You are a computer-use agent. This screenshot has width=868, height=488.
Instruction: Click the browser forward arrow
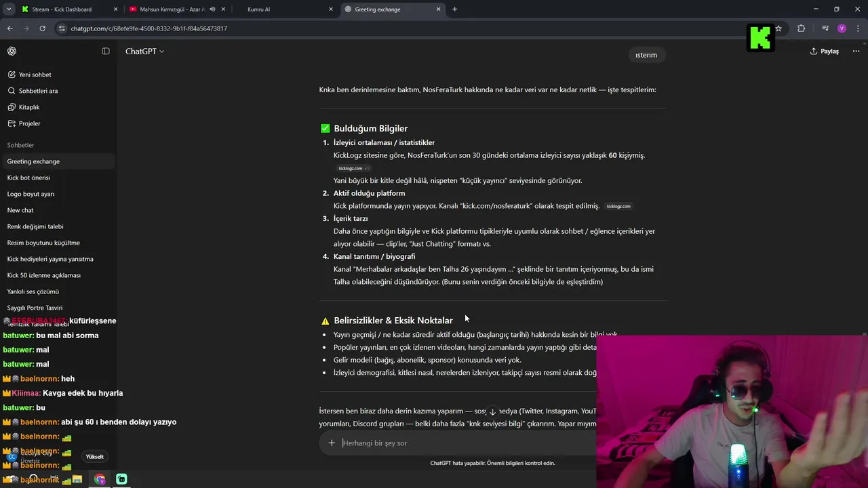pos(26,28)
